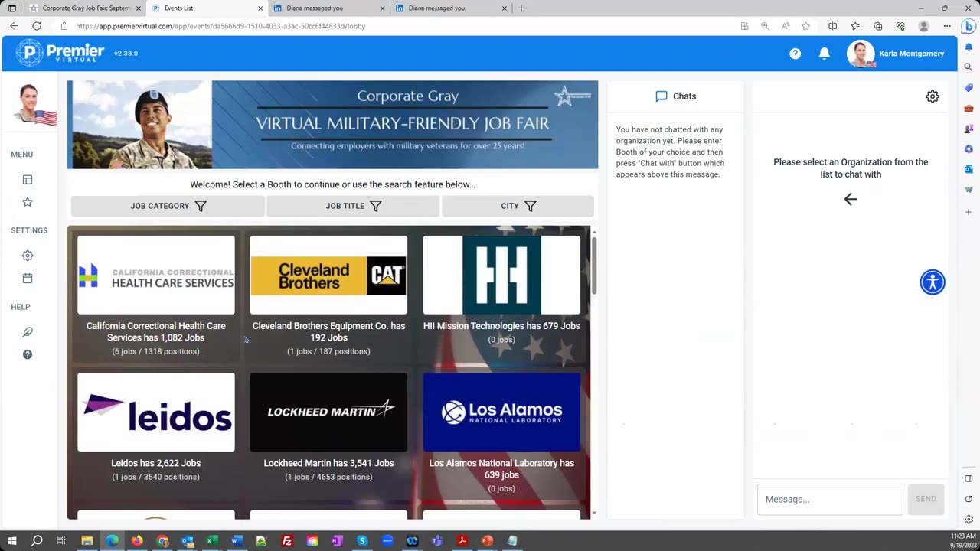980x551 pixels.
Task: Open Karla Montgomery profile avatar
Action: coord(861,54)
